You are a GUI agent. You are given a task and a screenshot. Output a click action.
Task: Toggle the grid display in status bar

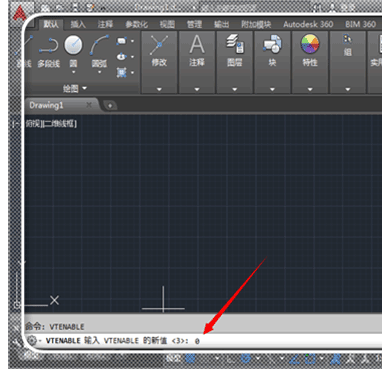(x=190, y=359)
